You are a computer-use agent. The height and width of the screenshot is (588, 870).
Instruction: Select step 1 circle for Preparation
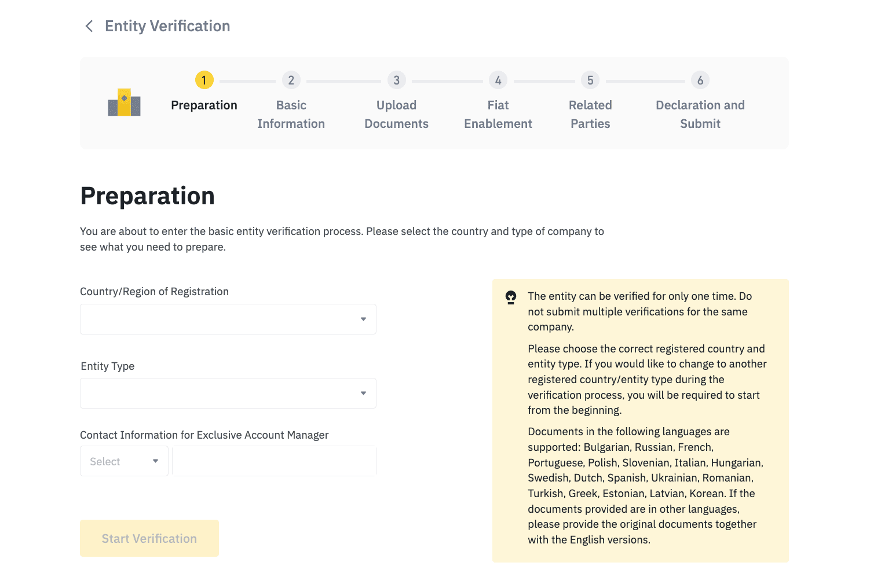204,80
